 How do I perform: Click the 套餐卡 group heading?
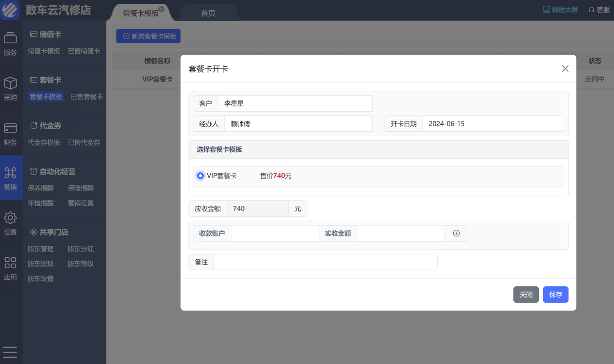coord(46,80)
